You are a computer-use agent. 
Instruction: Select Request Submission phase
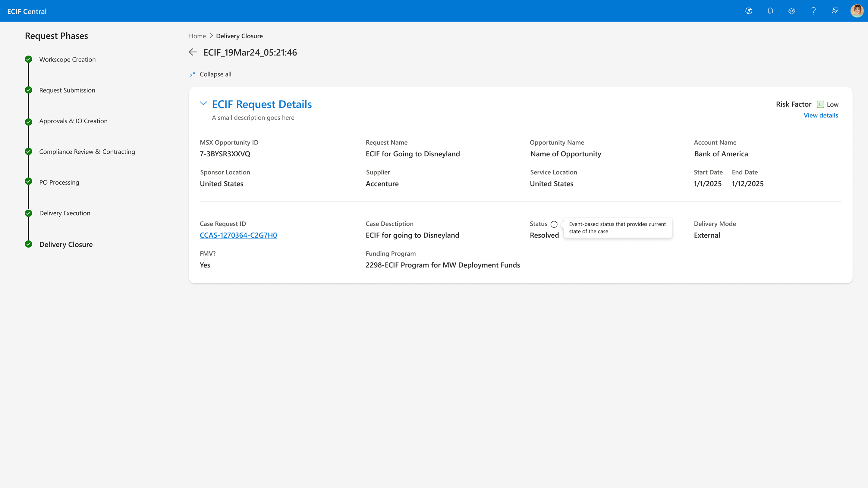(67, 90)
